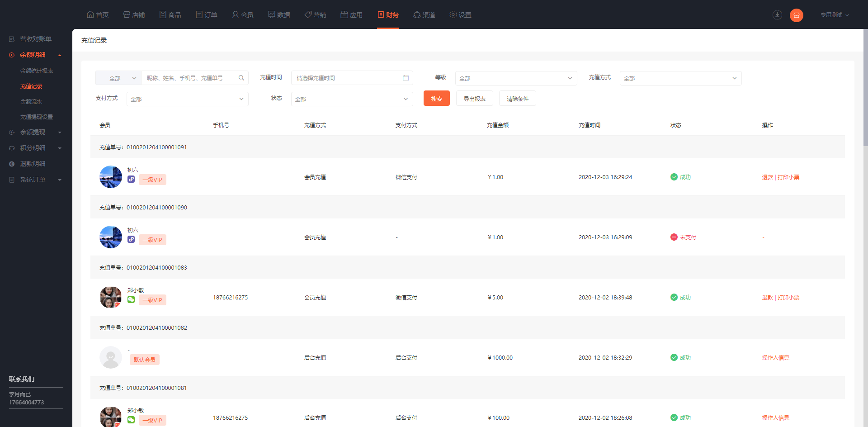Expand the 余额提现 sidebar section
This screenshot has width=868, height=427.
pos(36,132)
